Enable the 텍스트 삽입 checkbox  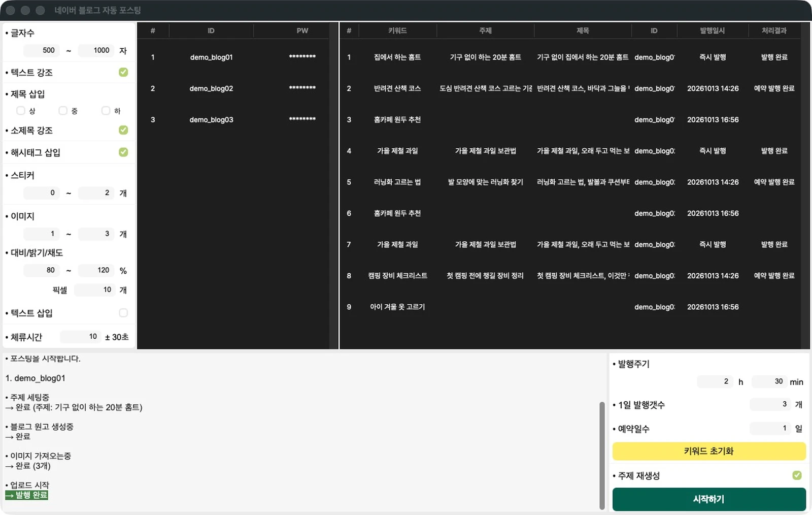(123, 313)
